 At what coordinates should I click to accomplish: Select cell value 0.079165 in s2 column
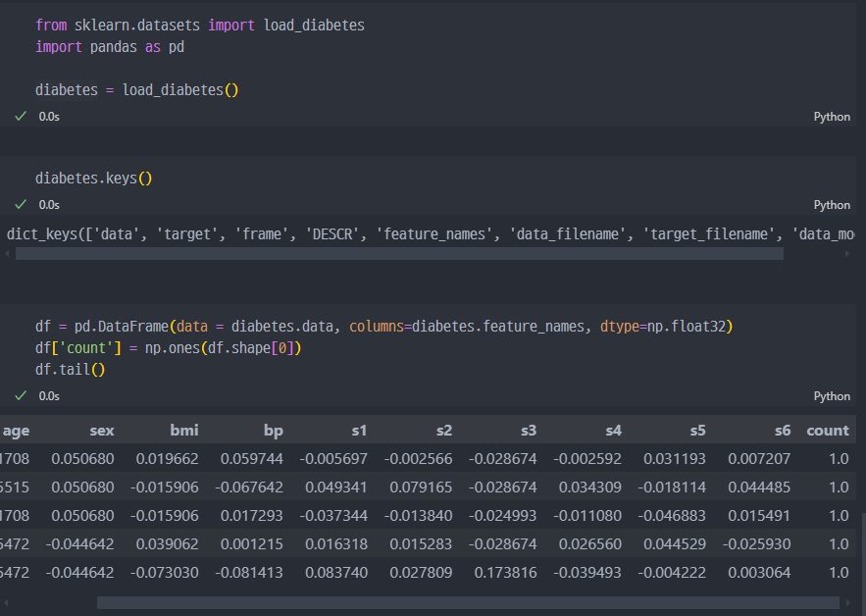[421, 488]
